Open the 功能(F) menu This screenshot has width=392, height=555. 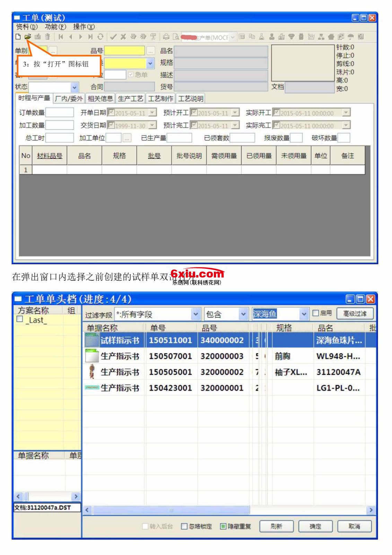(55, 27)
